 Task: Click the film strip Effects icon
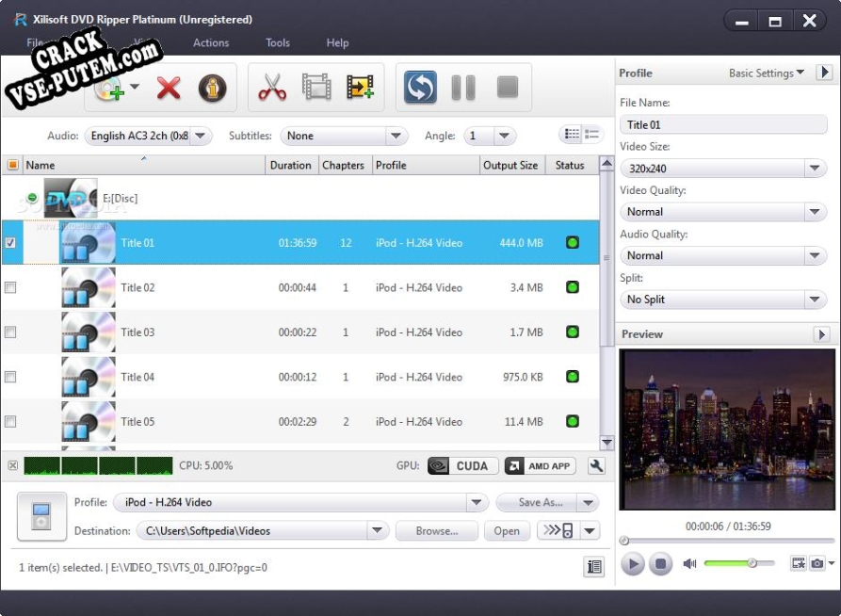(x=316, y=89)
